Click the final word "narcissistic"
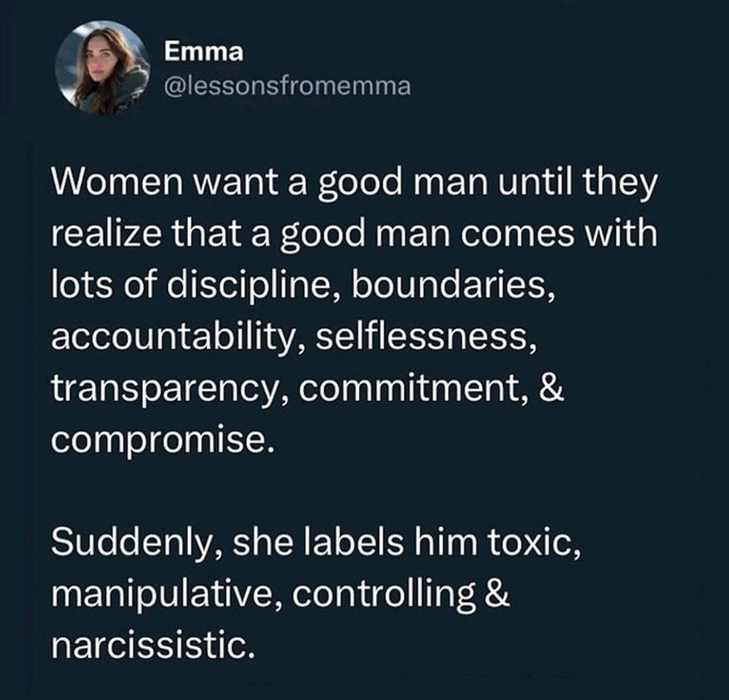Viewport: 729px width, 700px height. coord(152,644)
